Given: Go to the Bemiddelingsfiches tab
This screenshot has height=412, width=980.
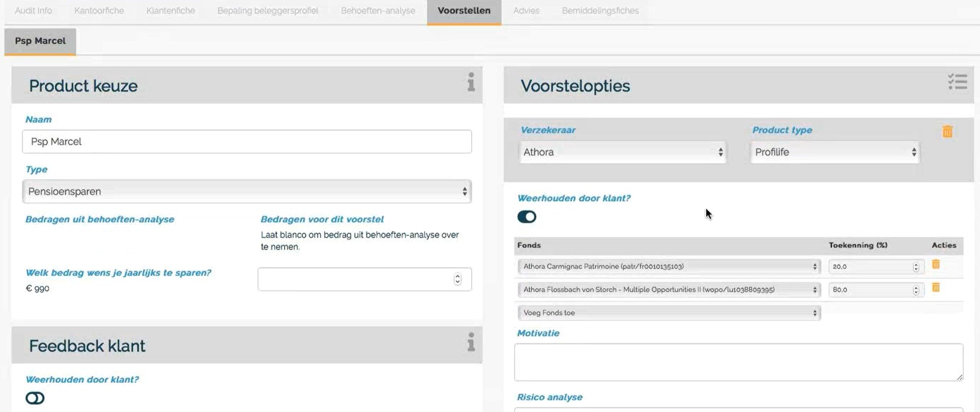Looking at the screenshot, I should click(600, 11).
